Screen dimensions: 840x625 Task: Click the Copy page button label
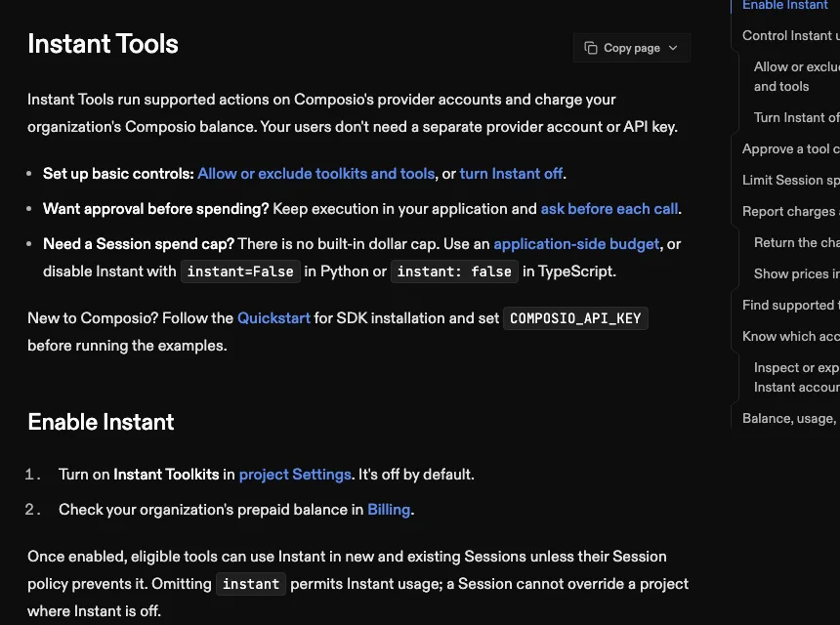click(x=632, y=48)
